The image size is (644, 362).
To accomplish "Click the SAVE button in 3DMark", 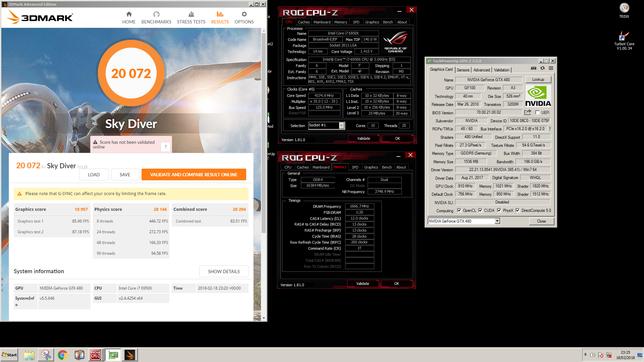I will click(x=125, y=175).
